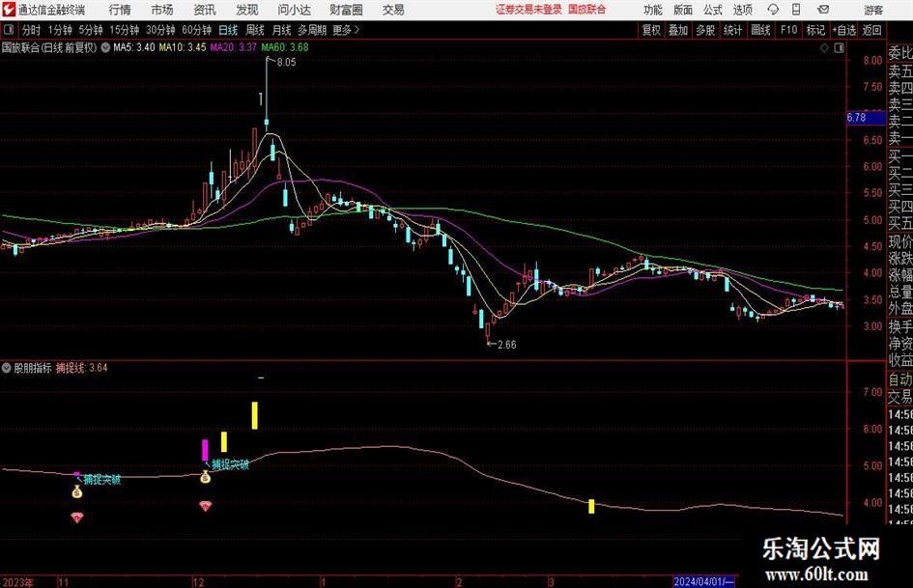The image size is (913, 588).
Task: Expand 更多 period options
Action: (346, 30)
